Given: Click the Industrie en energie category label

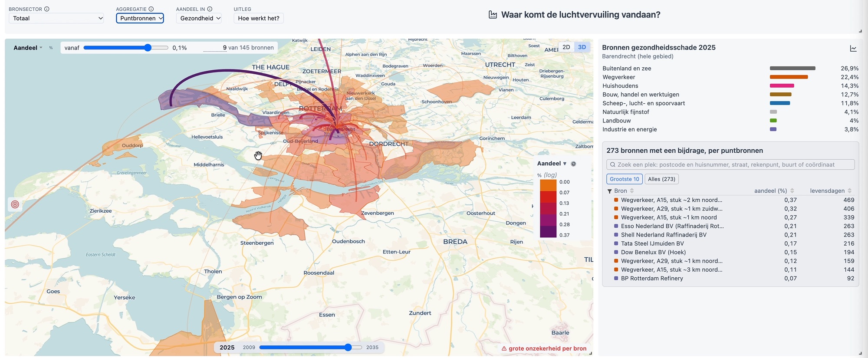Looking at the screenshot, I should (x=629, y=129).
